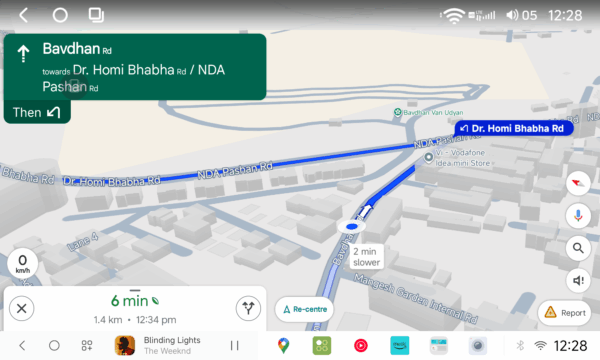Open the app launcher grid button

tap(87, 345)
